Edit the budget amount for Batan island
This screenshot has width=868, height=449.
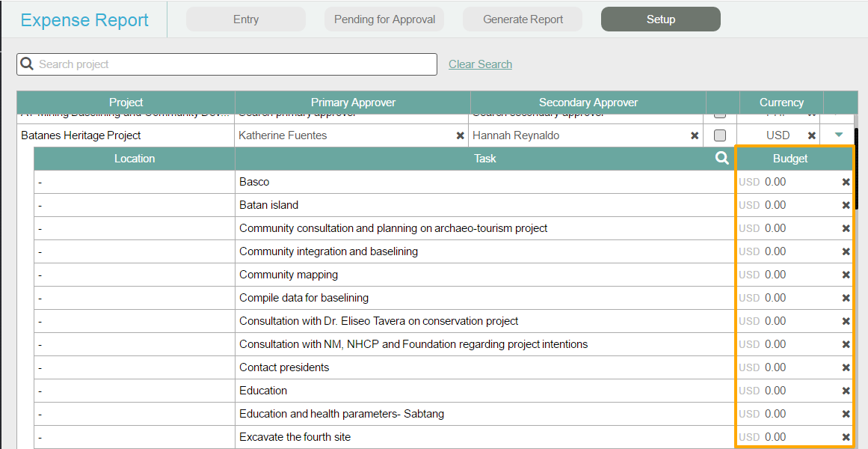(x=796, y=205)
